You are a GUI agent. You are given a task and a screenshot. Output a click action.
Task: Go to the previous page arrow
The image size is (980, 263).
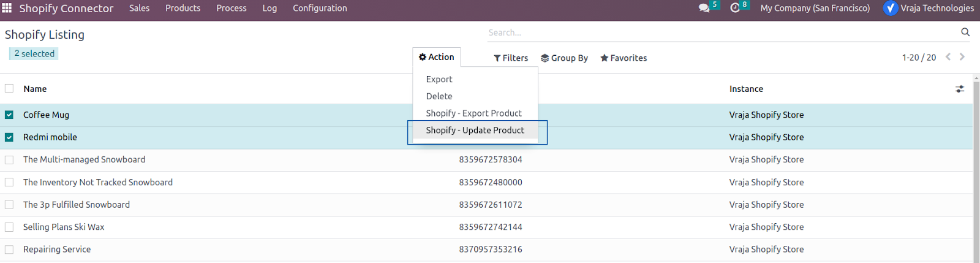(948, 56)
